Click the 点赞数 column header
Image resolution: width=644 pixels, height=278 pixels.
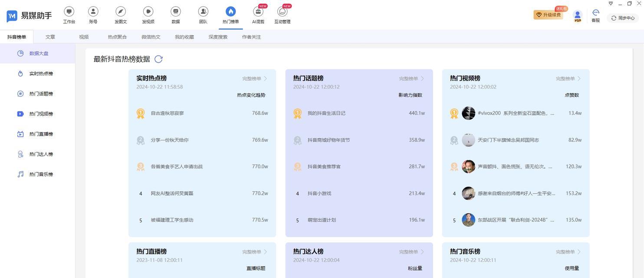pos(572,95)
